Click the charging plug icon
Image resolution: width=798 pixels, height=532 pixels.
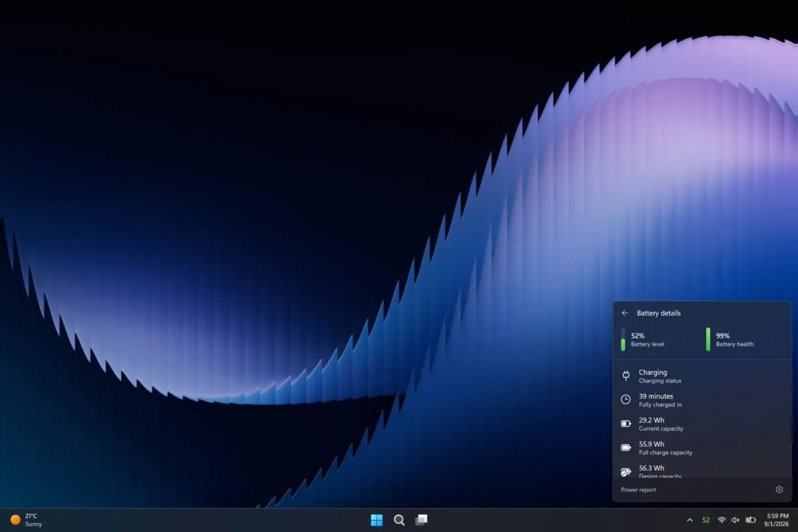pyautogui.click(x=626, y=375)
